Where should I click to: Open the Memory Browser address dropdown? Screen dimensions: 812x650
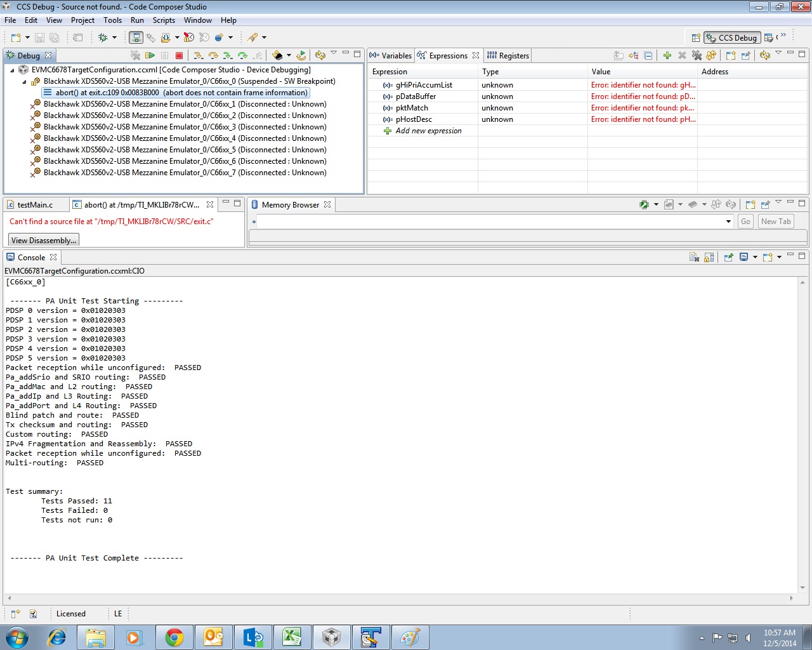(x=728, y=222)
